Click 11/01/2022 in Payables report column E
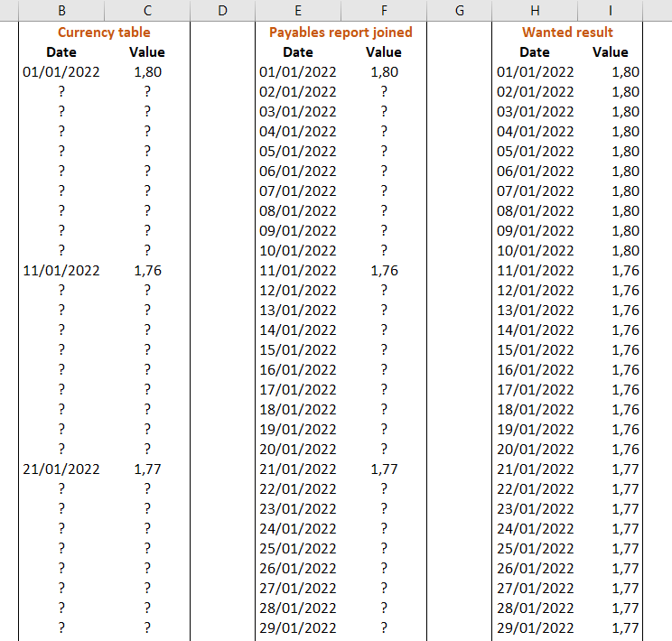Screen dimensions: 672x641 coord(298,271)
